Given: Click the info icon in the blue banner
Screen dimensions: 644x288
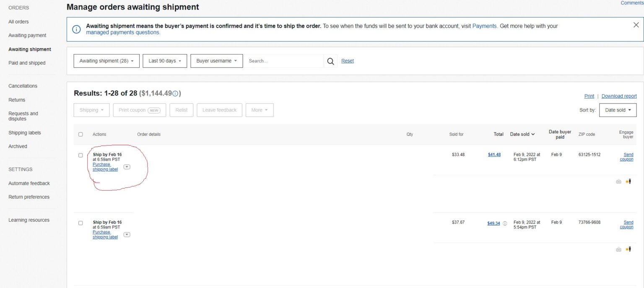Looking at the screenshot, I should tap(76, 29).
